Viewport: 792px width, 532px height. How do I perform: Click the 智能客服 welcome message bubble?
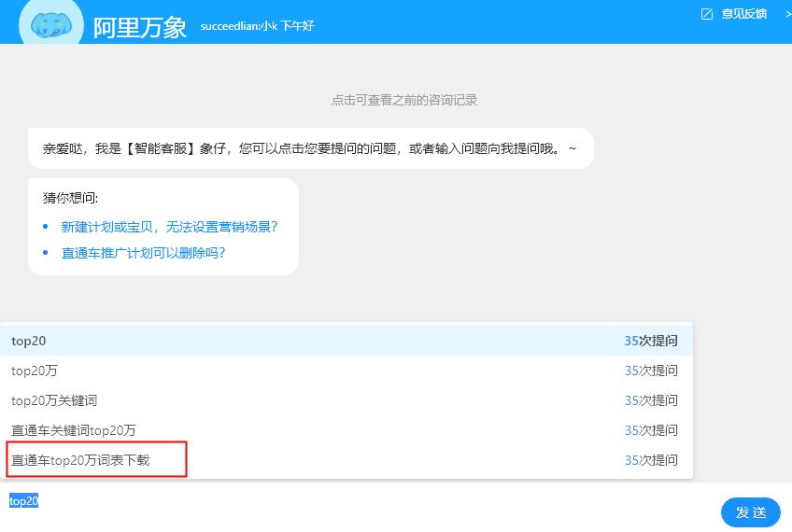tap(311, 148)
